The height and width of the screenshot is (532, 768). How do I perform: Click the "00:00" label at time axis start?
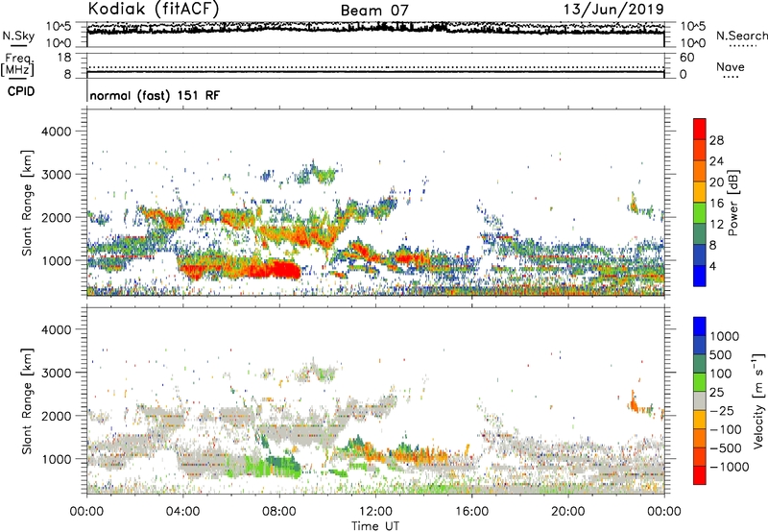pos(86,512)
